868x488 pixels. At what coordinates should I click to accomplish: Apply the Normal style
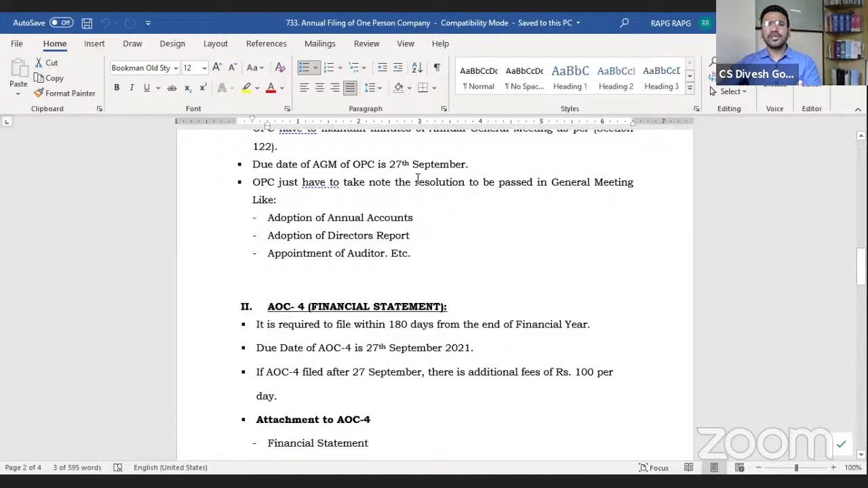[478, 78]
